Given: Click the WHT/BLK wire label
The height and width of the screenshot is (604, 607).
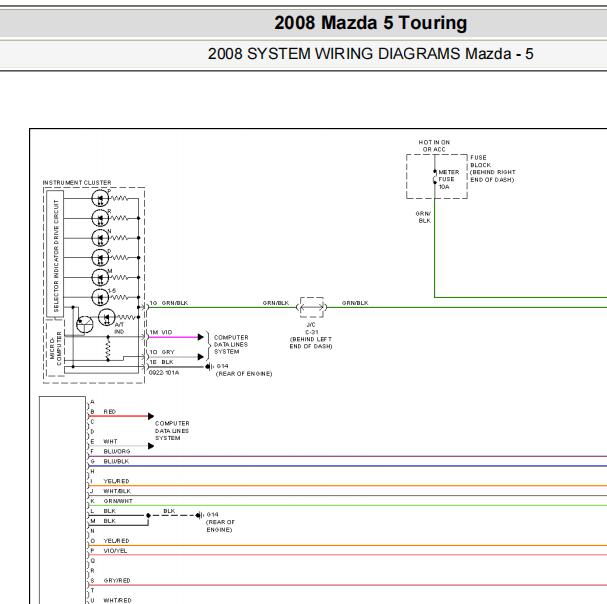Looking at the screenshot, I should (x=117, y=491).
